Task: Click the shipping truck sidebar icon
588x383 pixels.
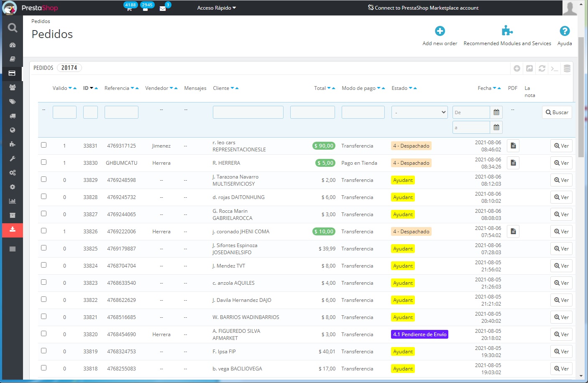Action: pos(13,116)
